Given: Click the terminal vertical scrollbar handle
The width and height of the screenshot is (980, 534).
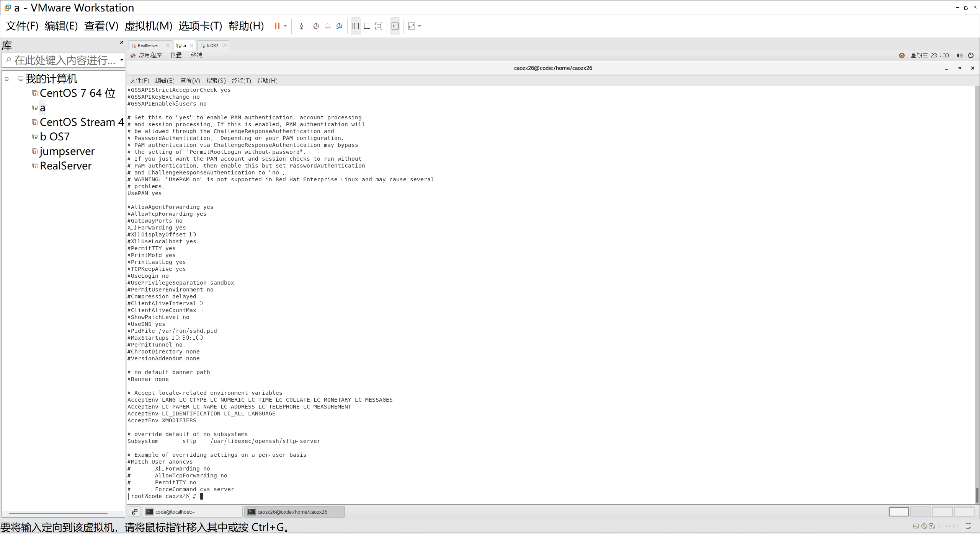Looking at the screenshot, I should tap(977, 495).
